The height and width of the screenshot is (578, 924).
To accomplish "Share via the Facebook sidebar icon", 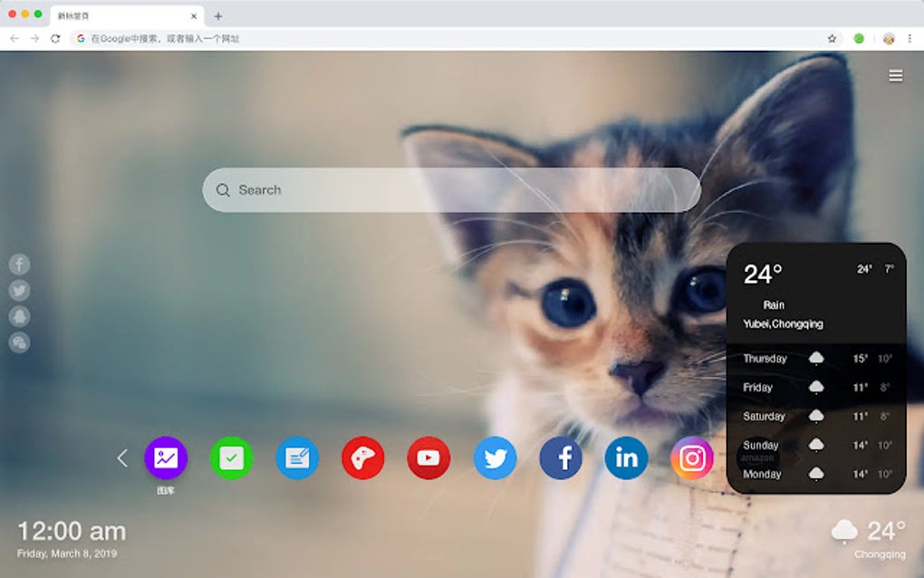I will (x=18, y=265).
